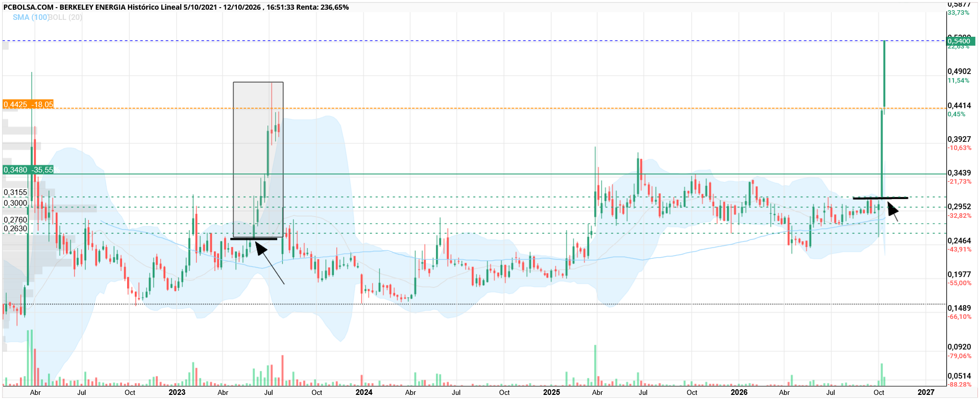Click the 0,2464 price axis label
Screen dimensions: 980x400
pos(959,241)
